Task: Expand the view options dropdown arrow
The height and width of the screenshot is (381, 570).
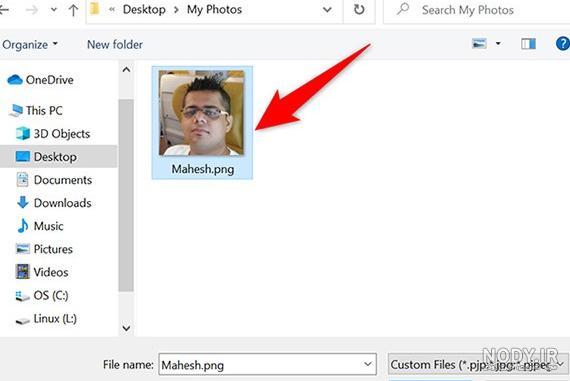Action: pyautogui.click(x=498, y=44)
